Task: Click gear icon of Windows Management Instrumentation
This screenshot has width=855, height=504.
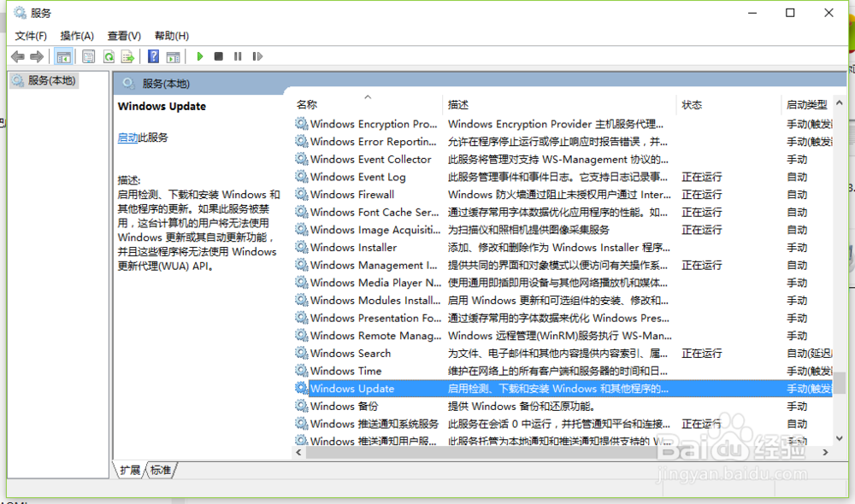Action: pyautogui.click(x=301, y=265)
